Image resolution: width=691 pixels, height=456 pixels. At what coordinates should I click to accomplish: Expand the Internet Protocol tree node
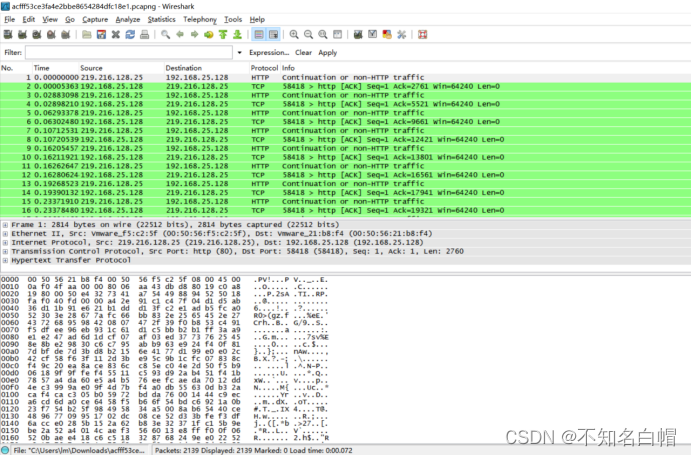pyautogui.click(x=5, y=242)
